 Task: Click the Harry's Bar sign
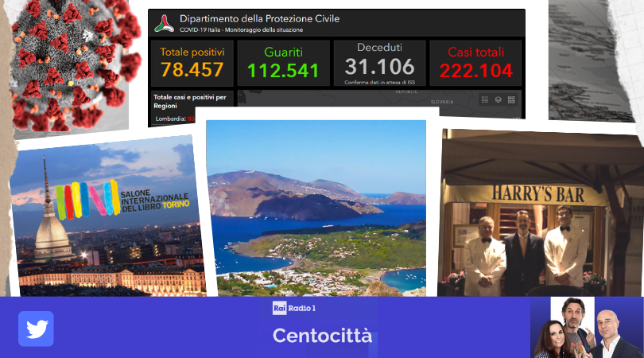point(537,193)
